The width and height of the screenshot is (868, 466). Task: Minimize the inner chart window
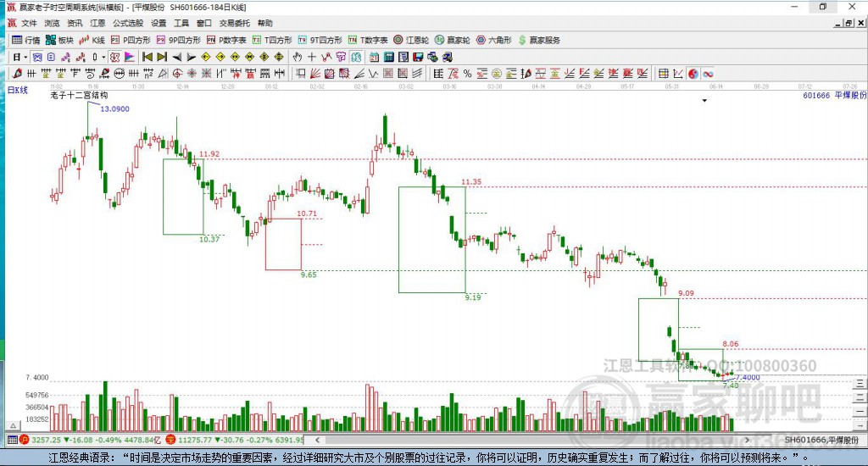838,23
